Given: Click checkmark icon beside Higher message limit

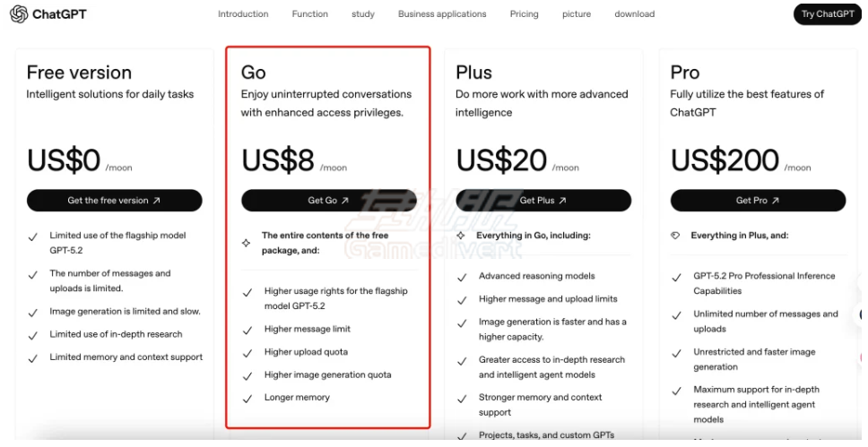Looking at the screenshot, I should pos(247,330).
